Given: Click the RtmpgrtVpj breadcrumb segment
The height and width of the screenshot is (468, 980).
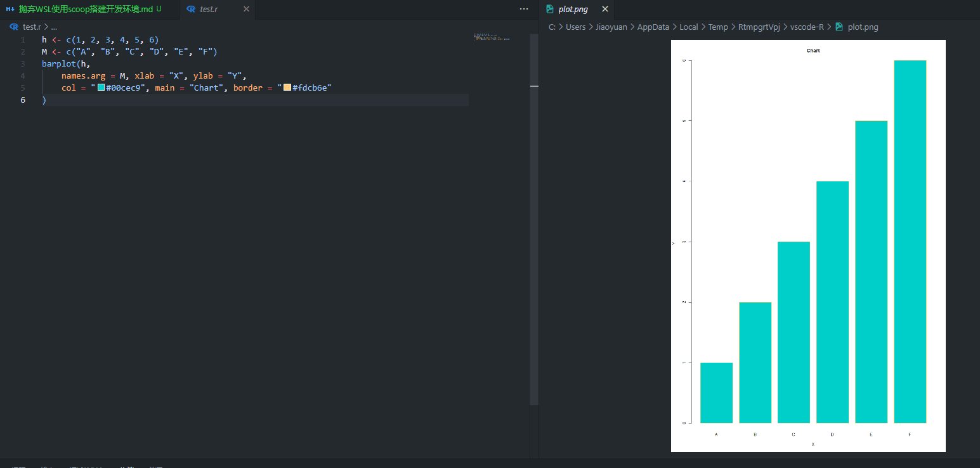Looking at the screenshot, I should [x=759, y=27].
